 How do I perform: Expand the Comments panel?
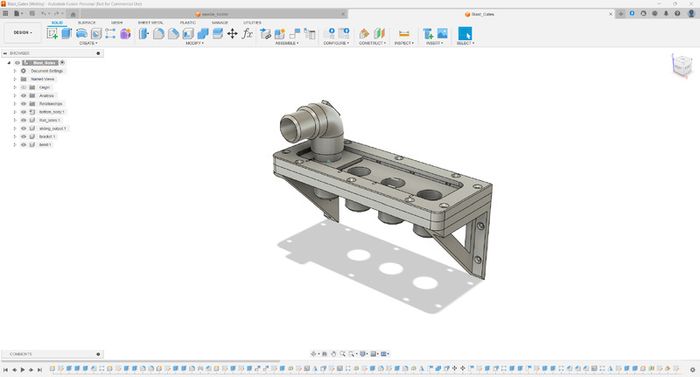[x=98, y=354]
